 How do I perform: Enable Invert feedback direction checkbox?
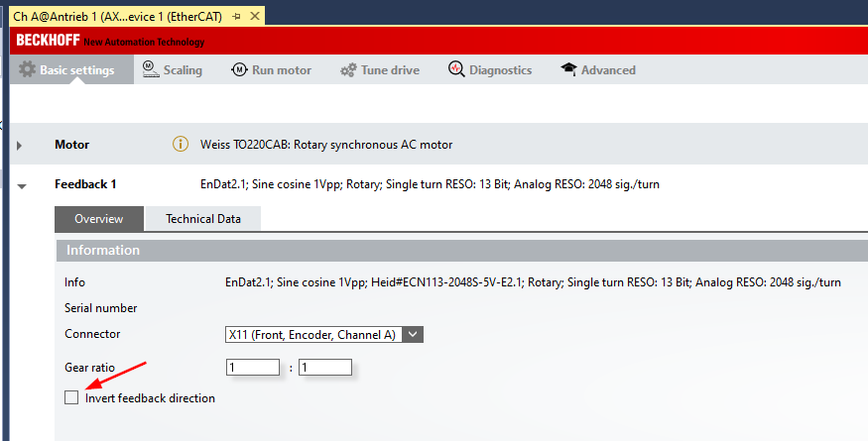point(71,397)
